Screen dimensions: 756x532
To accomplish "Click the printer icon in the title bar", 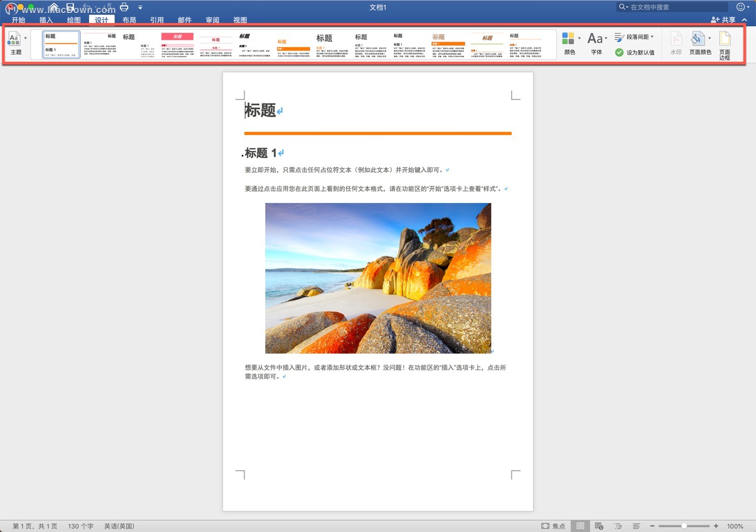I will pos(124,7).
